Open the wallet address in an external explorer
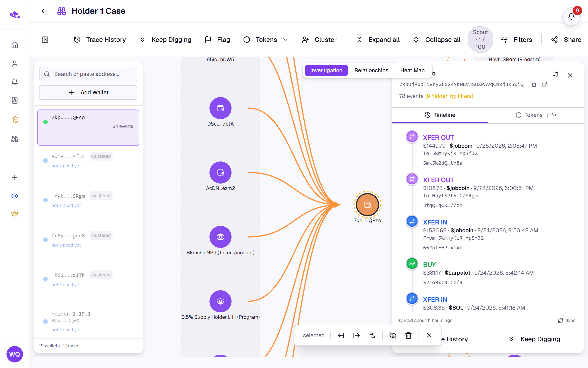 coord(544,84)
